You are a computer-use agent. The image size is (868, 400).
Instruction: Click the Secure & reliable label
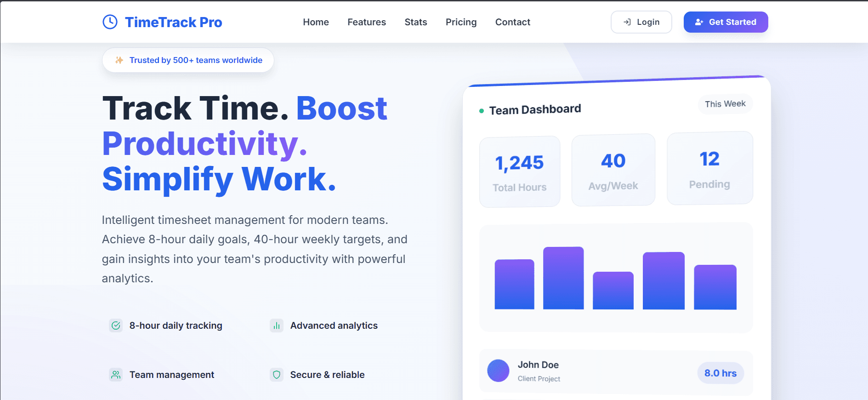[328, 375]
